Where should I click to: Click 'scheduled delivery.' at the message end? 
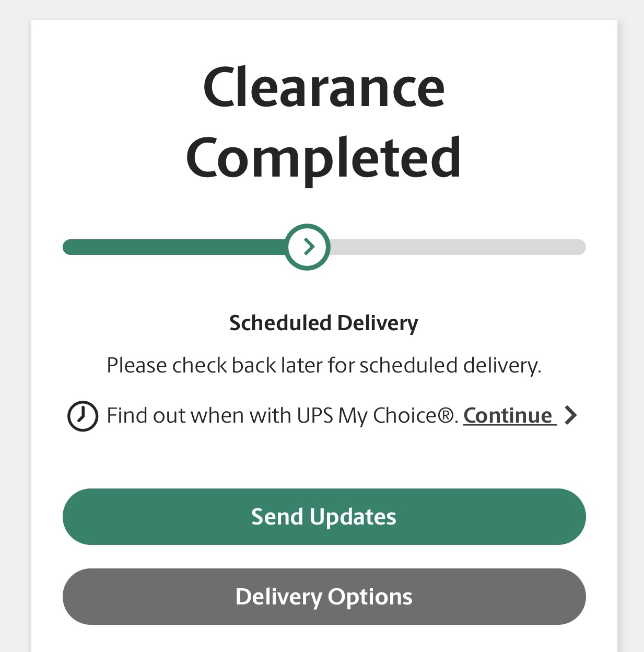(450, 365)
